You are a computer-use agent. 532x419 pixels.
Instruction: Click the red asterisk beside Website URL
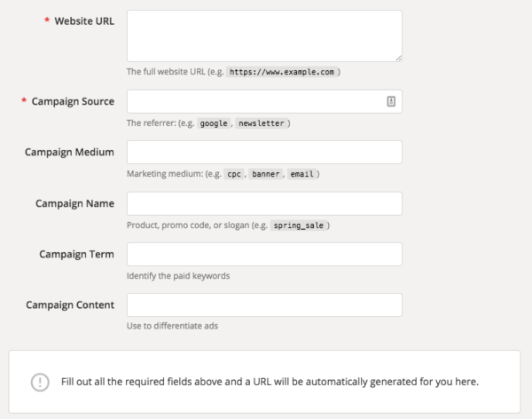[47, 20]
